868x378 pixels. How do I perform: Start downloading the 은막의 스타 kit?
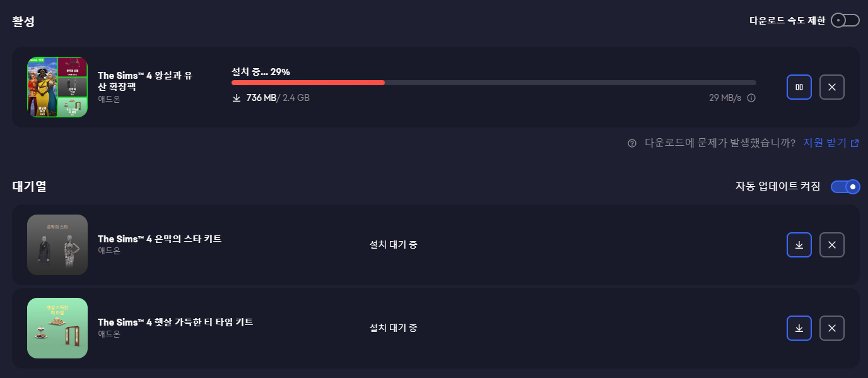click(799, 245)
